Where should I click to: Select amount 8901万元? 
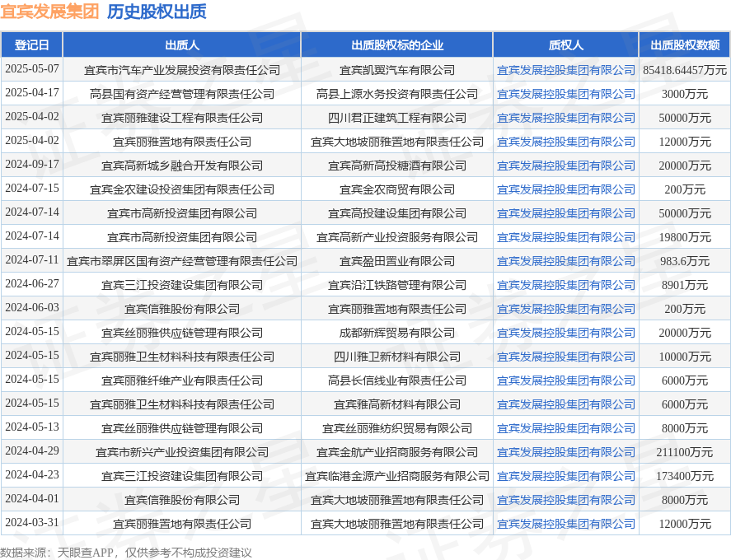click(685, 285)
